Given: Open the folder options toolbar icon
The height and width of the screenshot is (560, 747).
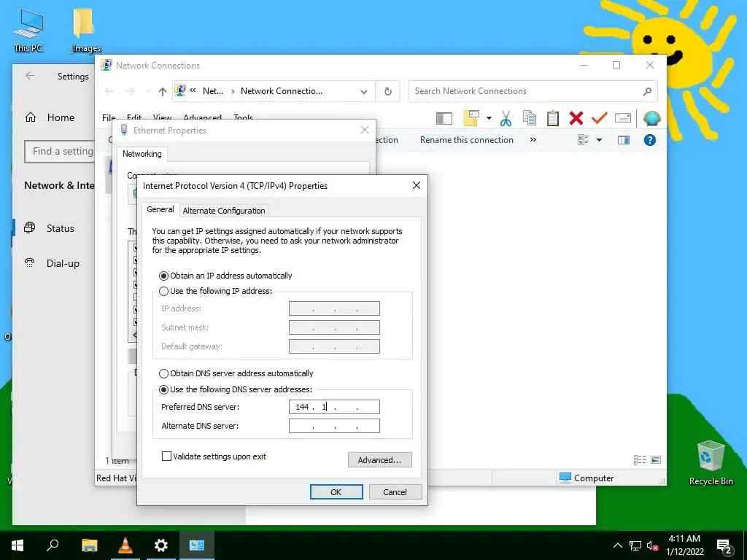Looking at the screenshot, I should point(471,118).
